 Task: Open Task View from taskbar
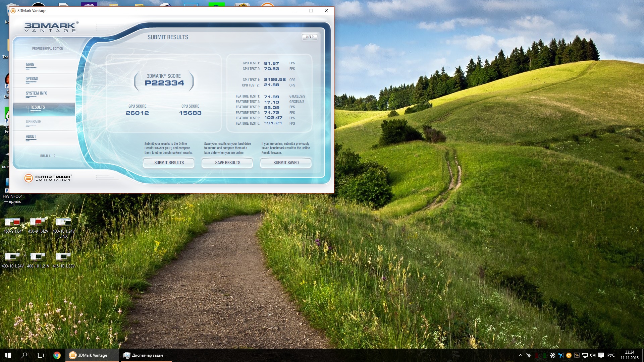coord(40,355)
